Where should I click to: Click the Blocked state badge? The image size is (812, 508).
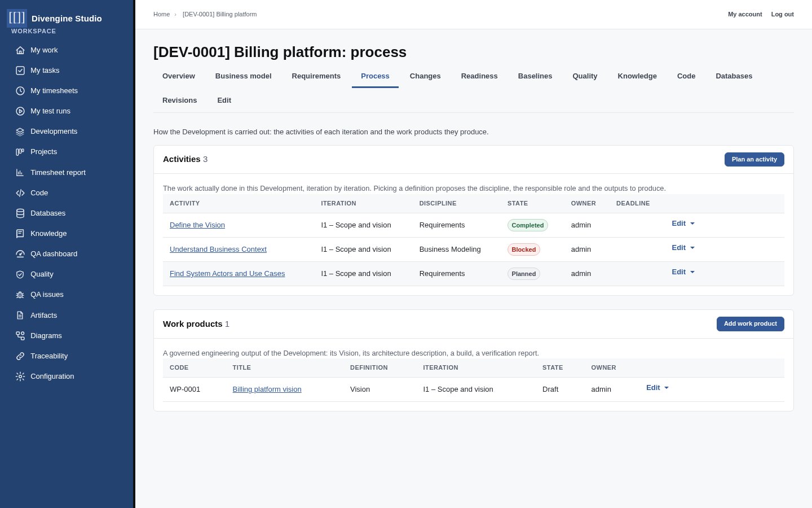524,249
